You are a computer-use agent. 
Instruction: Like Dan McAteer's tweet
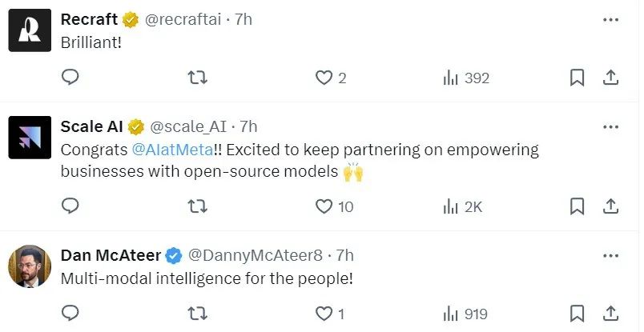tap(324, 314)
